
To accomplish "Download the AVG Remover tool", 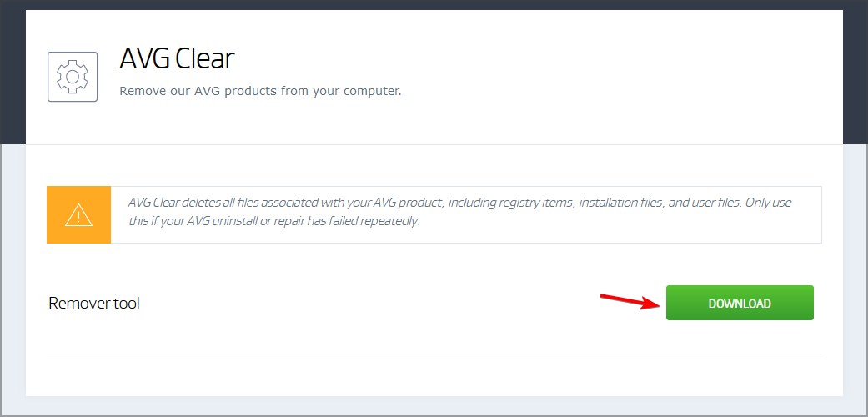I will pos(740,303).
